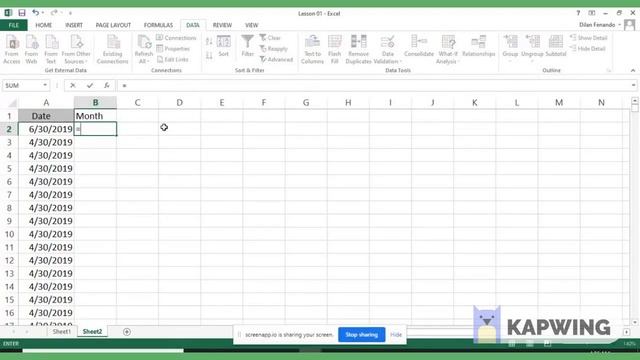
Task: Click Text to Columns icon
Action: click(312, 49)
